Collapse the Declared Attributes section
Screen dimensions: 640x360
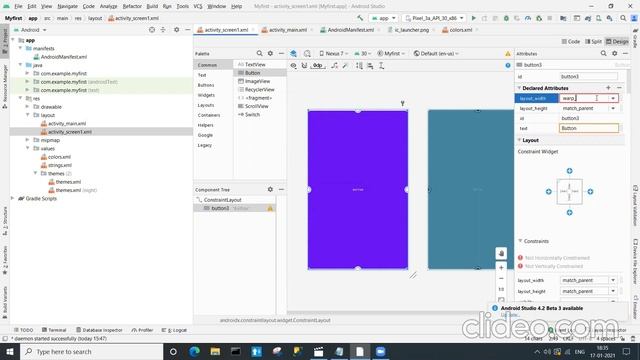(519, 88)
